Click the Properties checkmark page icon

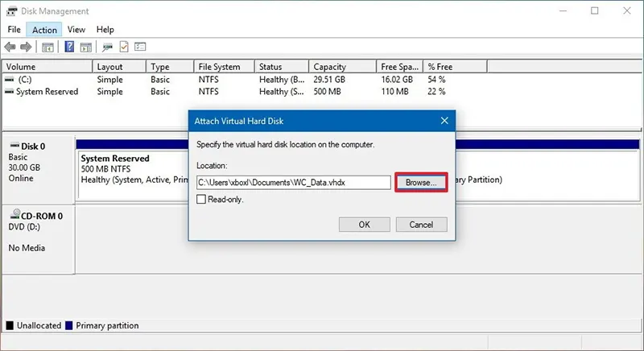click(124, 47)
